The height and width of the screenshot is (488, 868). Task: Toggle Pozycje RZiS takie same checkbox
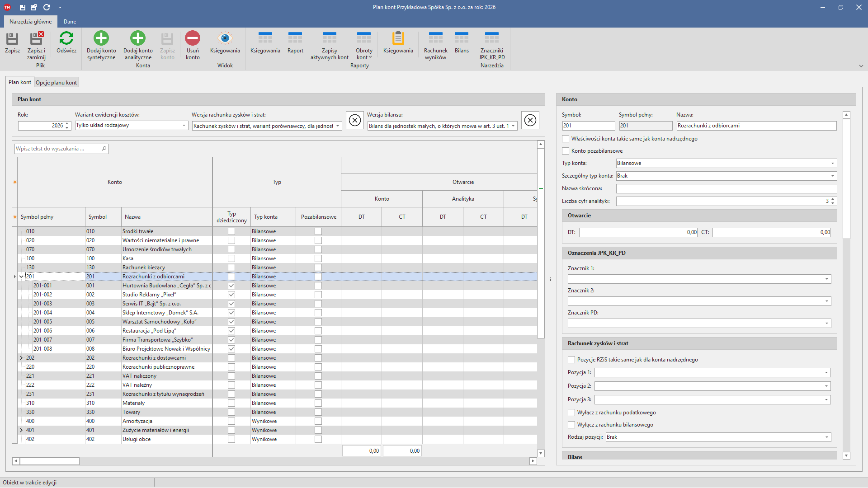pyautogui.click(x=571, y=360)
